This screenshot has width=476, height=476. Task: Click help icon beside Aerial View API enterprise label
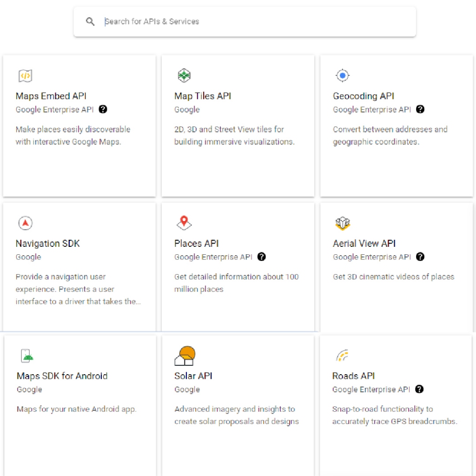click(x=420, y=257)
